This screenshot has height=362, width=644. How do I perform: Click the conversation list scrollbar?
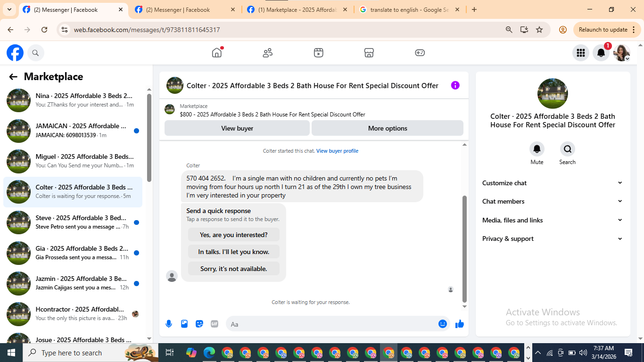click(x=149, y=138)
